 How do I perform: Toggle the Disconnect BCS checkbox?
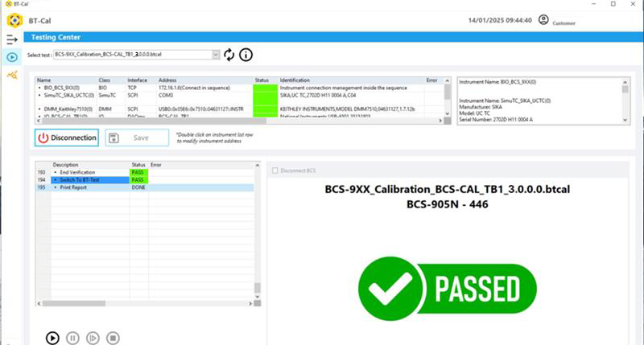[x=275, y=170]
